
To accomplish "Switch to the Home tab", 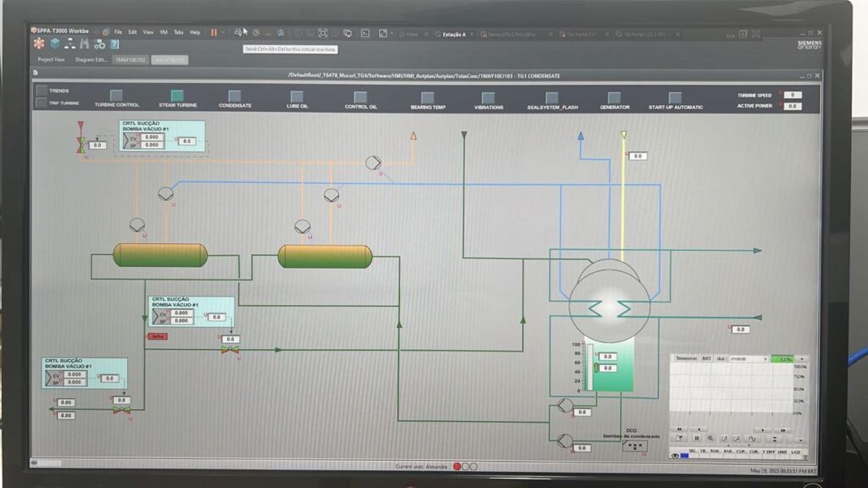I will (x=412, y=34).
